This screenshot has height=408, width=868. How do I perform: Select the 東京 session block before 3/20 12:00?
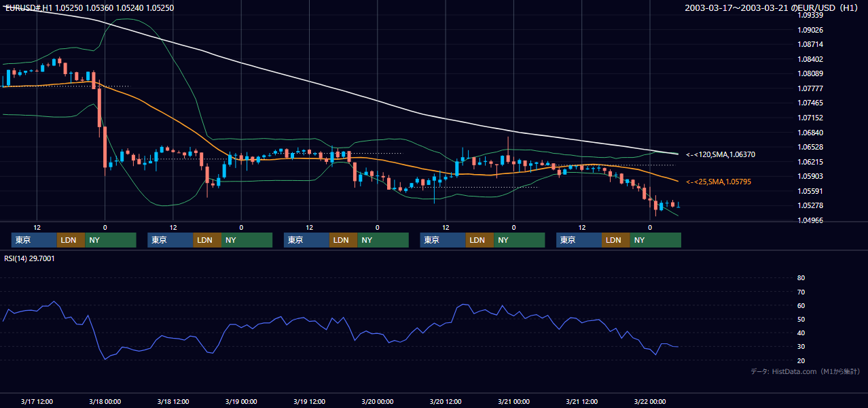(443, 240)
